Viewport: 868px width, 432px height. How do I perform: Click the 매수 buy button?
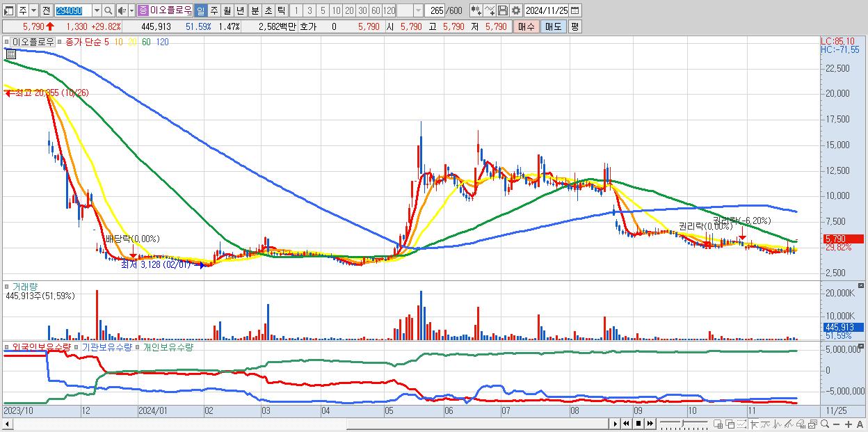pyautogui.click(x=527, y=26)
